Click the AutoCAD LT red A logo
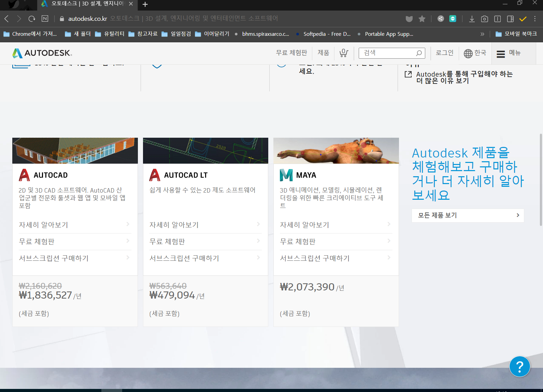This screenshot has width=543, height=392. [x=155, y=175]
